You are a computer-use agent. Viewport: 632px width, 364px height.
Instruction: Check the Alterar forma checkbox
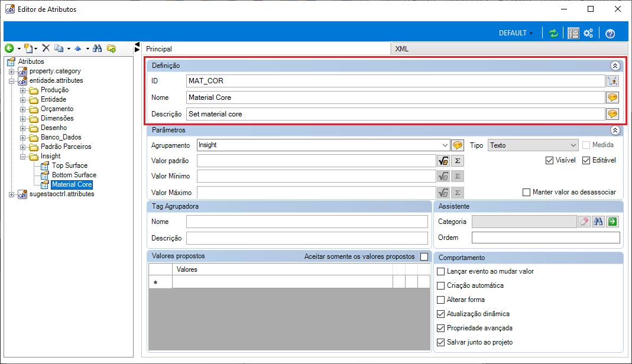pos(441,300)
